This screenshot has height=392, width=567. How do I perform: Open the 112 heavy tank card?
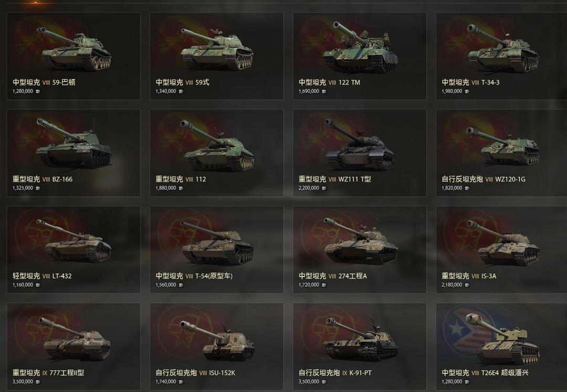(x=217, y=153)
